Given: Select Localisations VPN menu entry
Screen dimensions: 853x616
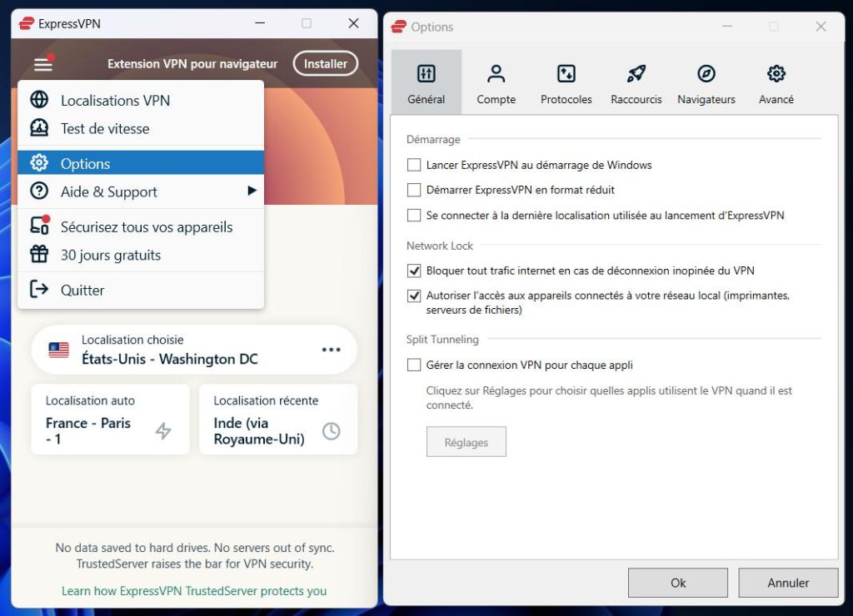Looking at the screenshot, I should click(141, 100).
